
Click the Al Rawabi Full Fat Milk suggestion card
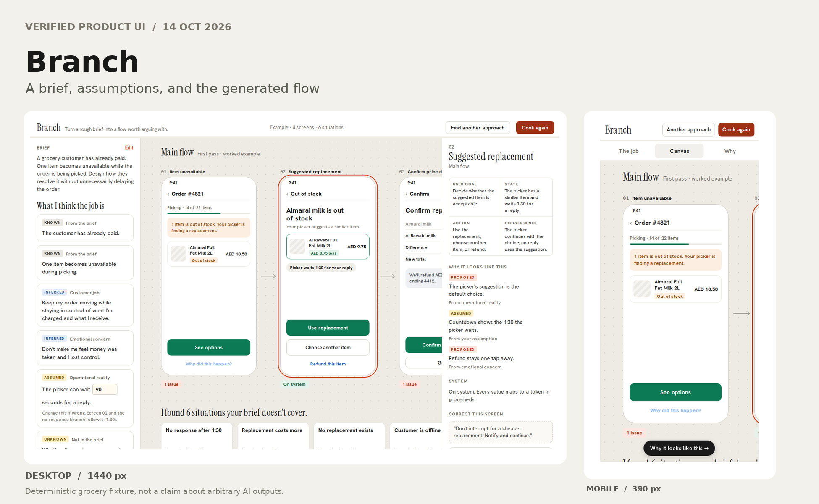tap(328, 247)
